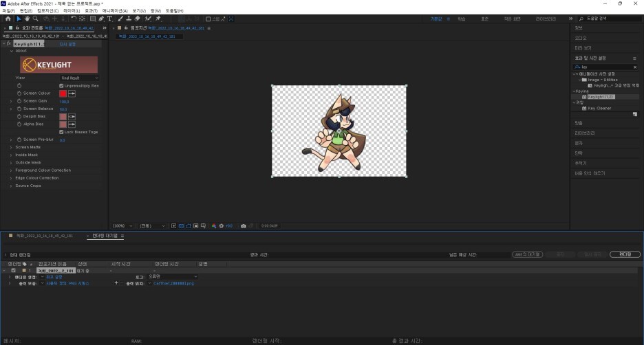The image size is (644, 345).
Task: Open the 컴포지션(C) menu
Action: coord(47,11)
